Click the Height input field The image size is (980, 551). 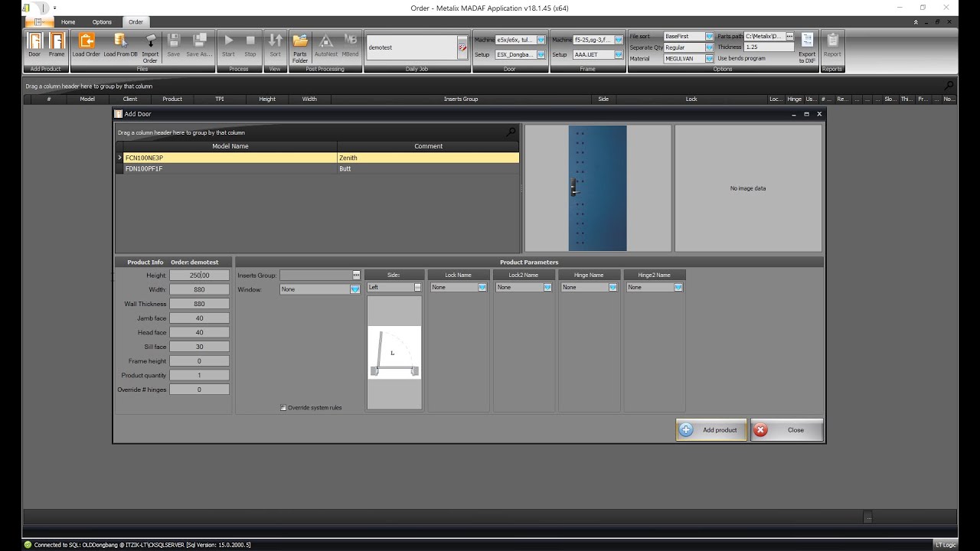click(199, 275)
